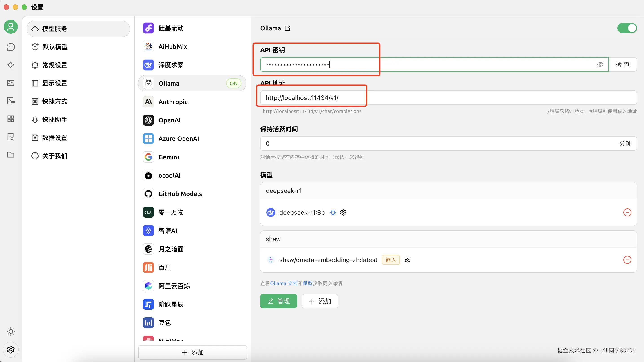Open the image generation sidebar icon

11,83
